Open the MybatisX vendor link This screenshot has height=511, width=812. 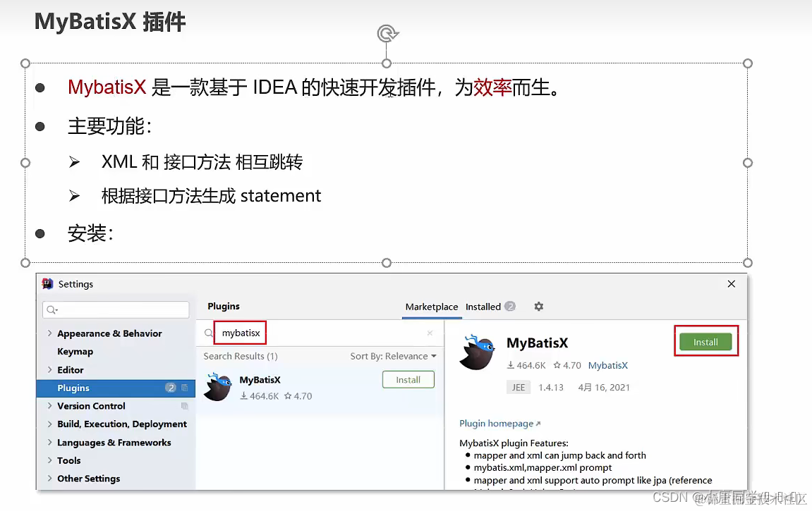coord(607,366)
